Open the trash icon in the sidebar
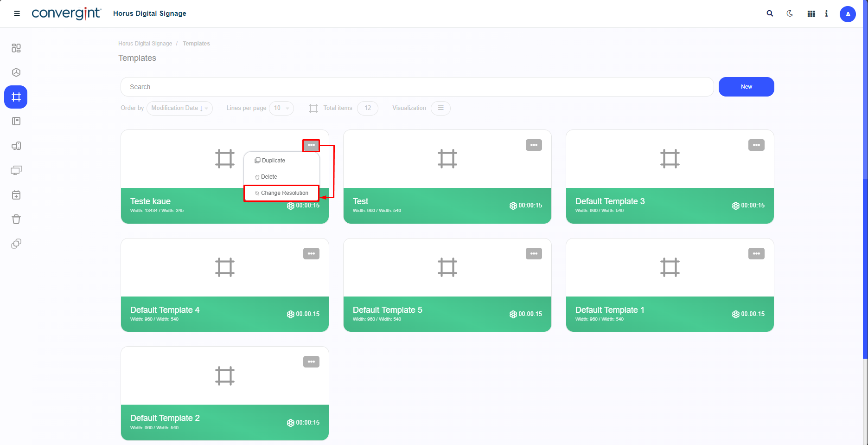Screen dimensions: 868x445 pyautogui.click(x=16, y=219)
